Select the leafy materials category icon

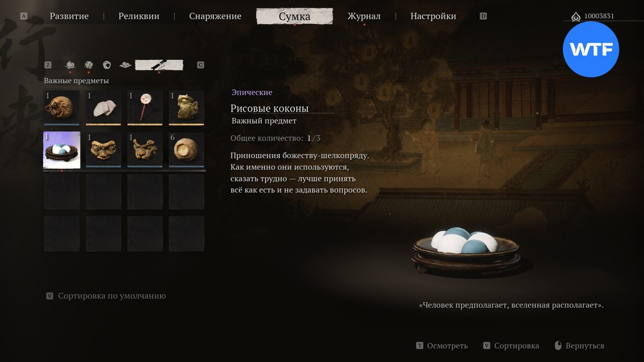tap(88, 65)
